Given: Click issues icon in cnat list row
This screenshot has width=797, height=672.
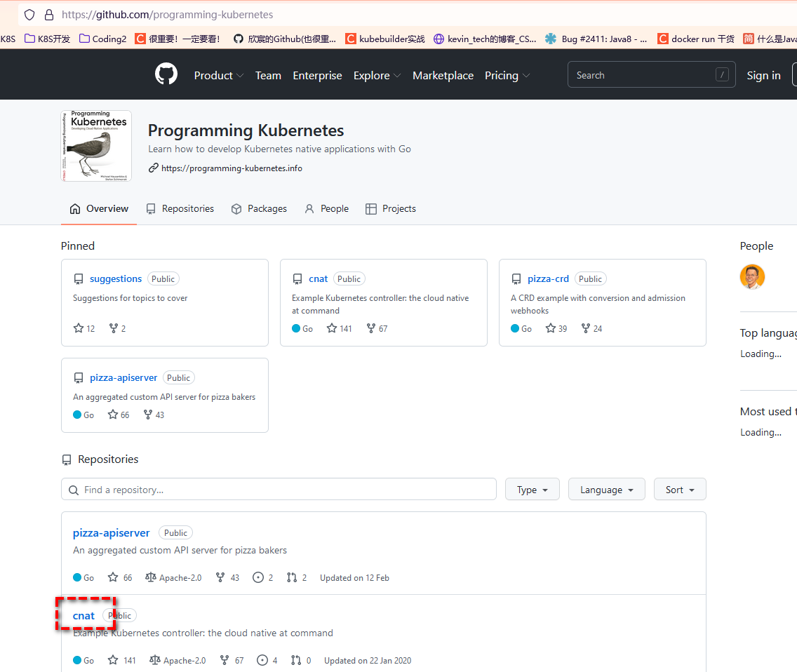Looking at the screenshot, I should [262, 660].
